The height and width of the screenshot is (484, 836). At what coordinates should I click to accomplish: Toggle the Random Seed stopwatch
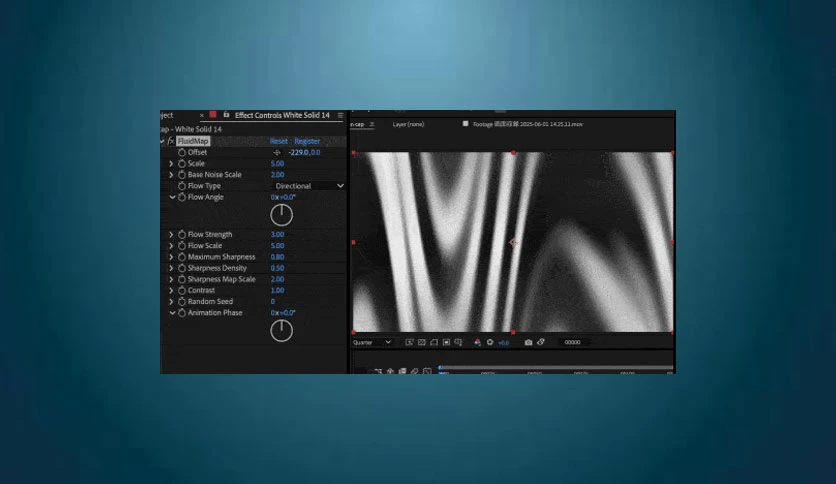[x=182, y=302]
